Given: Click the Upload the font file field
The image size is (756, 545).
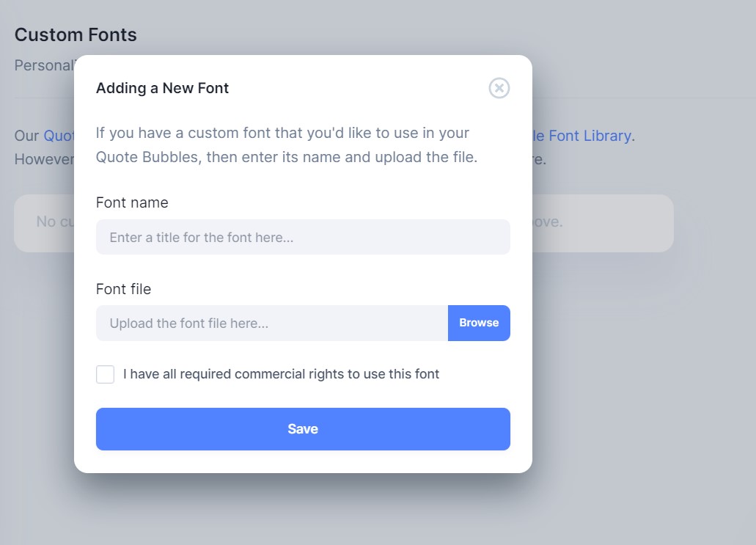Looking at the screenshot, I should tap(272, 323).
